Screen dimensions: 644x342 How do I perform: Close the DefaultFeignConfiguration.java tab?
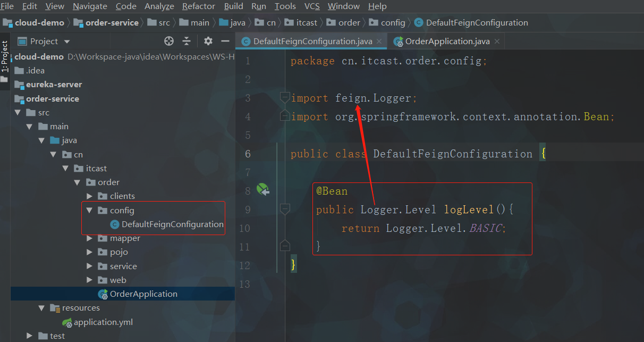(x=379, y=41)
